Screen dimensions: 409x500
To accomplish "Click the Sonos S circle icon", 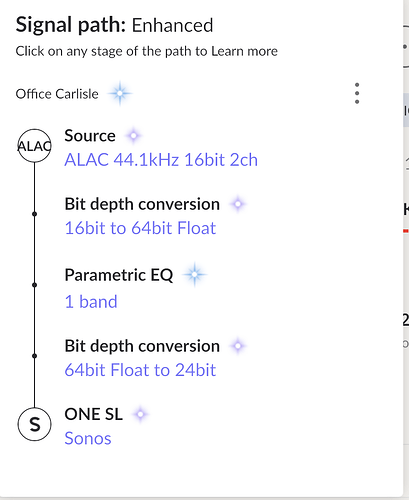I will coord(34,424).
